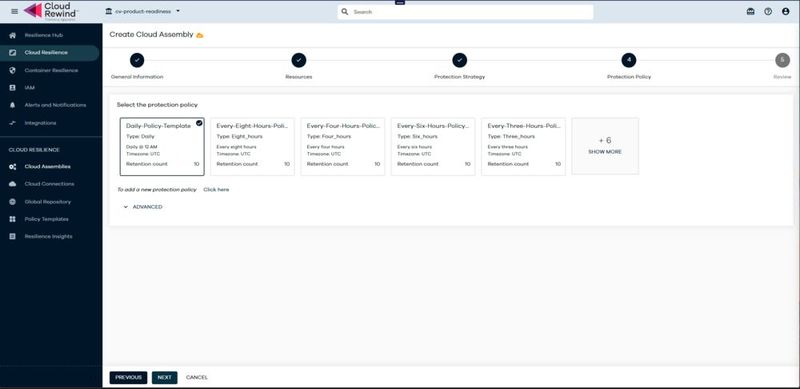This screenshot has height=389, width=800.
Task: Click 'Type: Eight_hours' text
Action: (x=238, y=137)
